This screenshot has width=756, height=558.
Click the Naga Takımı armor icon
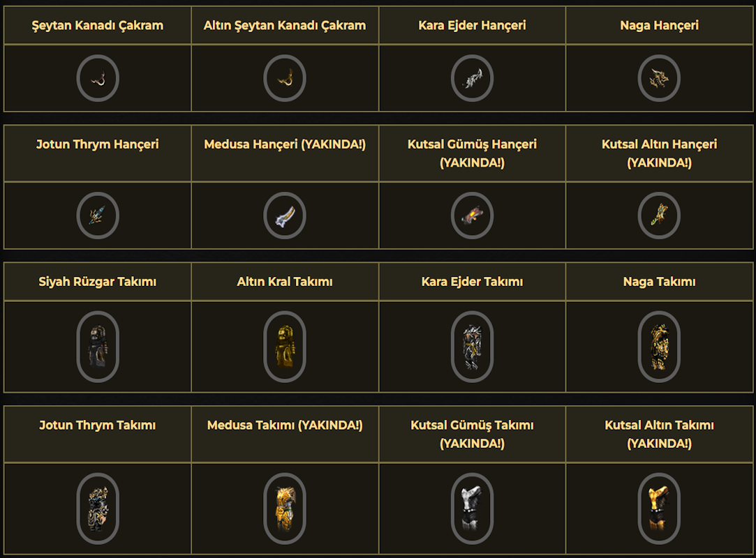pyautogui.click(x=659, y=347)
